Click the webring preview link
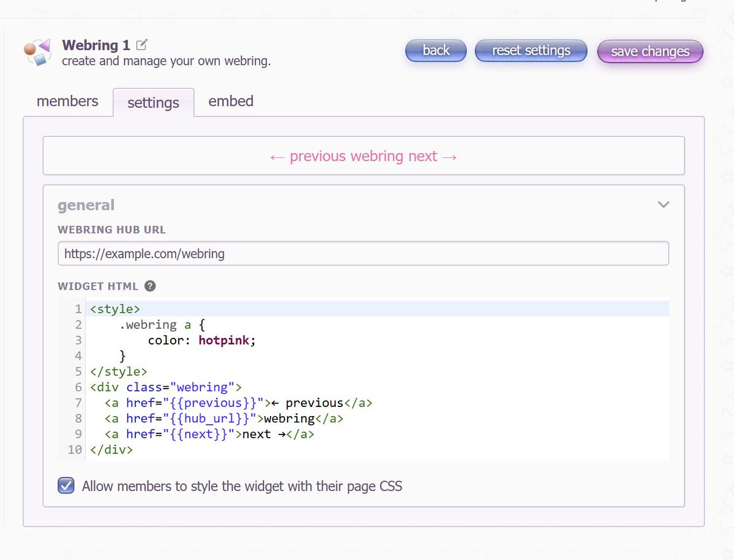The width and height of the screenshot is (734, 560). [x=377, y=156]
